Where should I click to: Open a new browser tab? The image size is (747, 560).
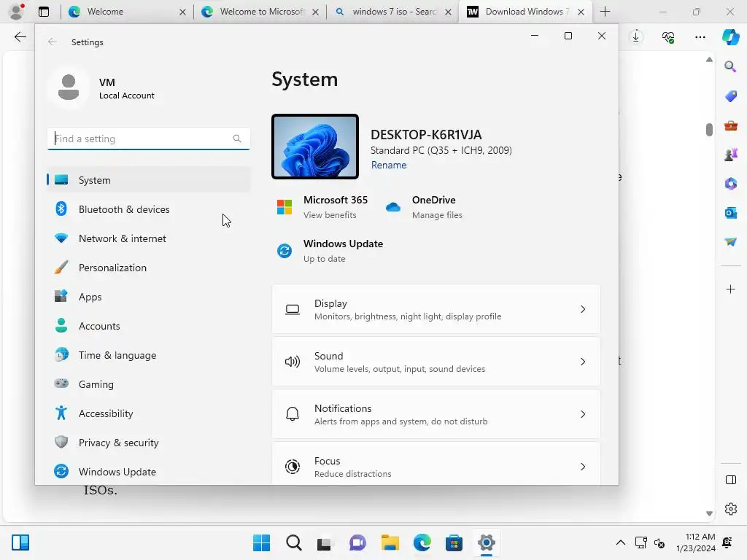tap(605, 12)
